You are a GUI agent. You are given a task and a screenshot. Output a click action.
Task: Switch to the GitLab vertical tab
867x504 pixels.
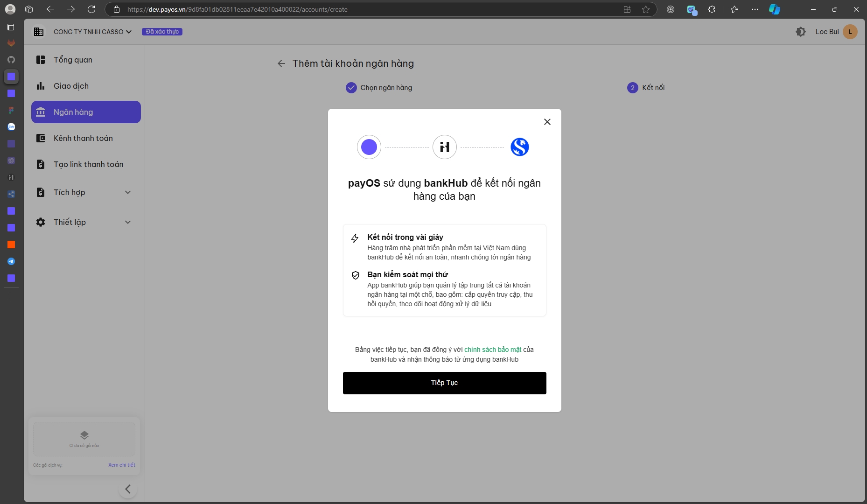pos(11,43)
